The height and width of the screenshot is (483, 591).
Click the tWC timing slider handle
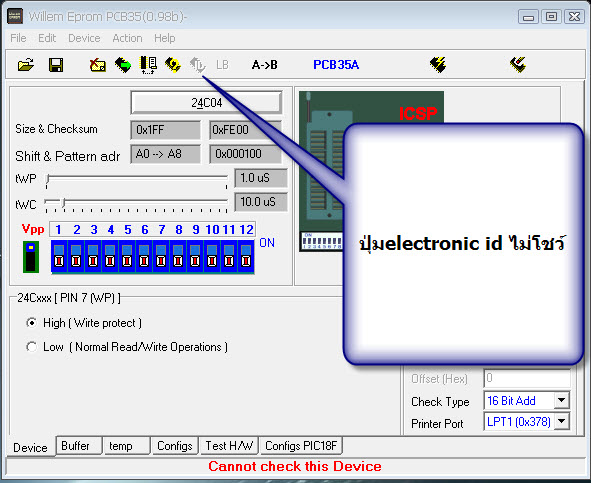click(x=64, y=203)
